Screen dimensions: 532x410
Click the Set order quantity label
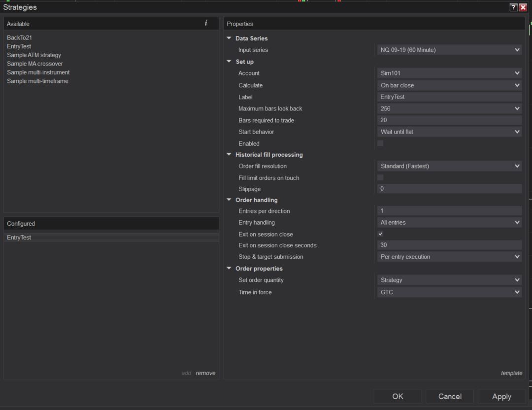point(261,280)
